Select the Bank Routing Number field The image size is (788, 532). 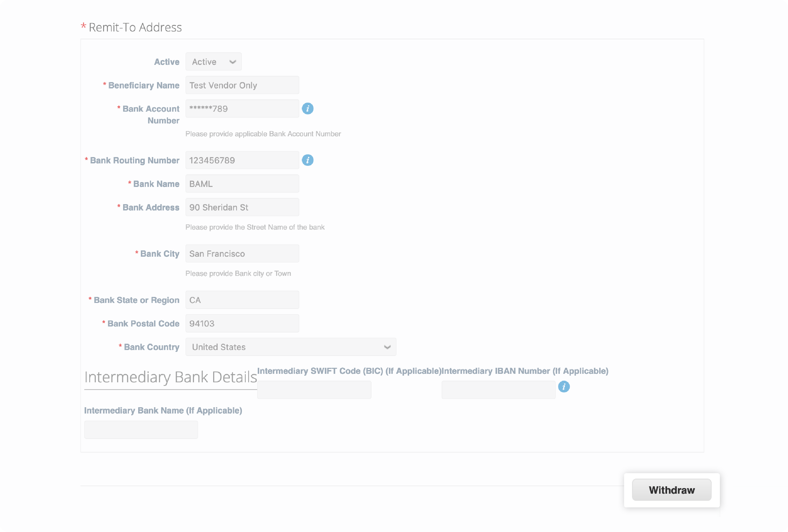coord(242,160)
